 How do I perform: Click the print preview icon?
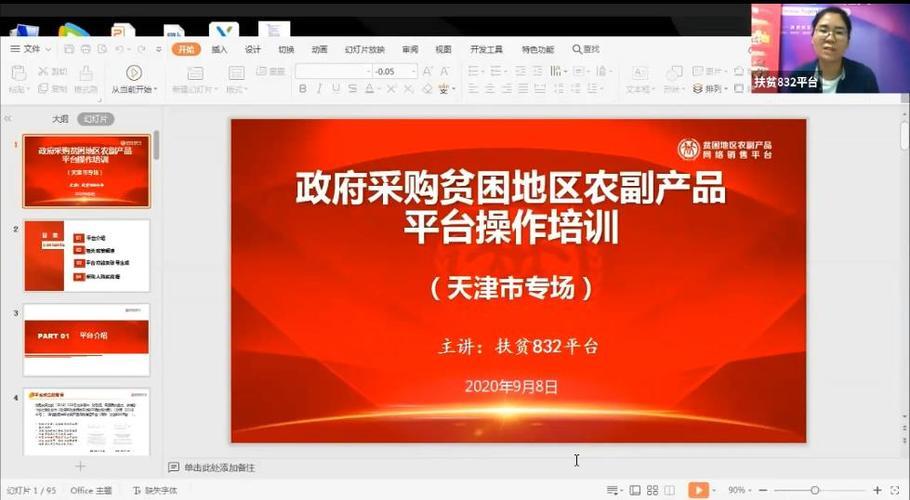coord(103,49)
